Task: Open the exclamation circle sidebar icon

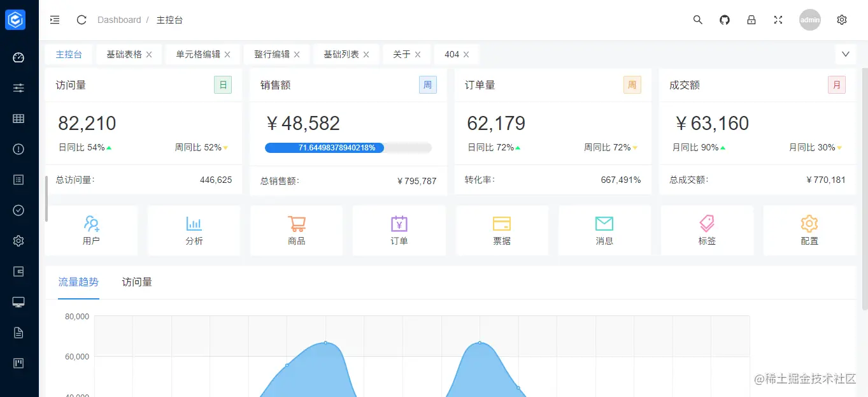Action: coord(18,149)
